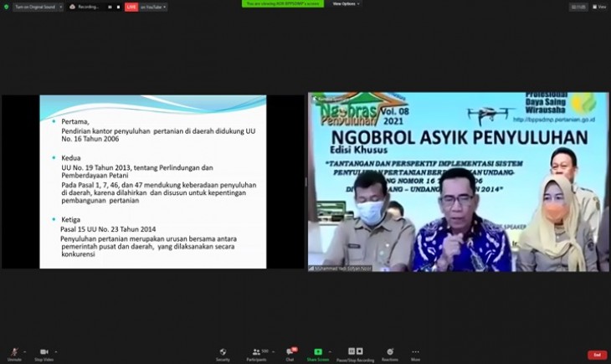Open the Reactions menu
611x364 pixels.
[x=390, y=355]
